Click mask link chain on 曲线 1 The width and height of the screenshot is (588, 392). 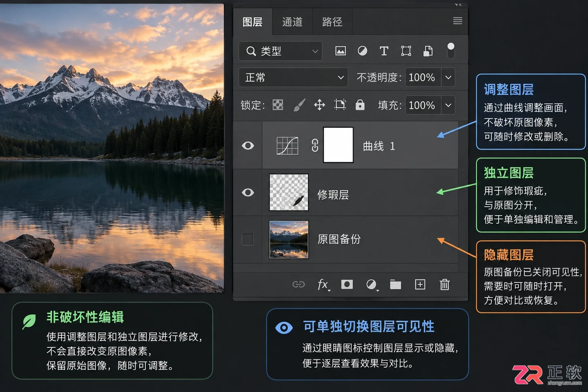click(x=315, y=145)
